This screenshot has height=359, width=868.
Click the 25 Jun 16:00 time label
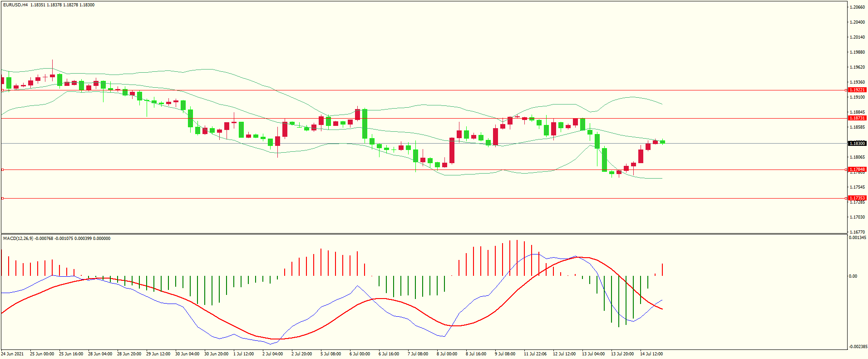[71, 354]
